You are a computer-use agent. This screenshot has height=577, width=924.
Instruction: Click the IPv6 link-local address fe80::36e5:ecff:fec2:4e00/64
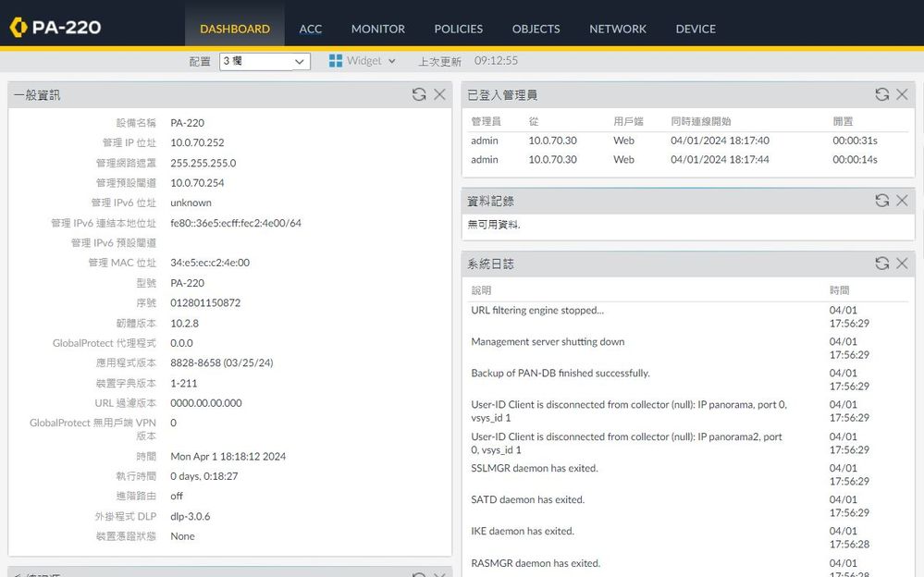(236, 223)
